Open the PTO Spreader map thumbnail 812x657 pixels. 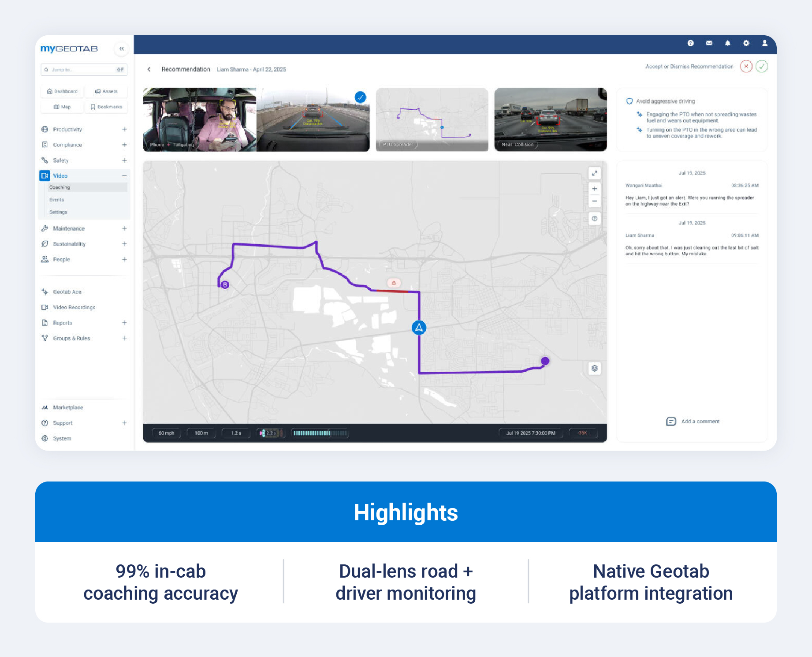(x=432, y=119)
